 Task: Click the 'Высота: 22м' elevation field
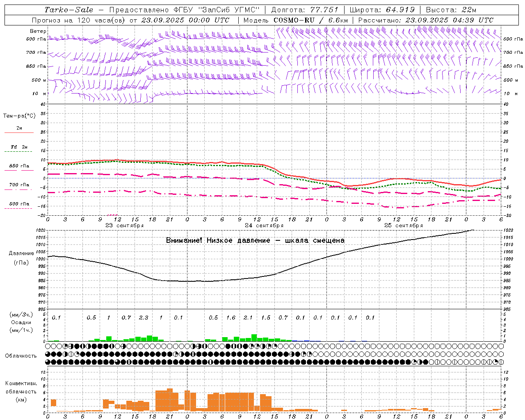coord(451,10)
